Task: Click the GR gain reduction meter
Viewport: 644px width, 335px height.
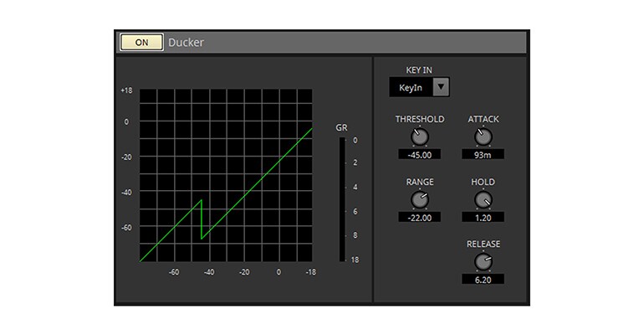Action: 341,199
